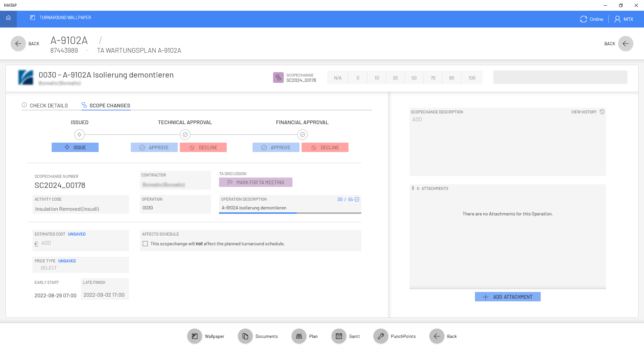Image resolution: width=644 pixels, height=349 pixels.
Task: Set progress status to N/A
Action: (x=337, y=78)
